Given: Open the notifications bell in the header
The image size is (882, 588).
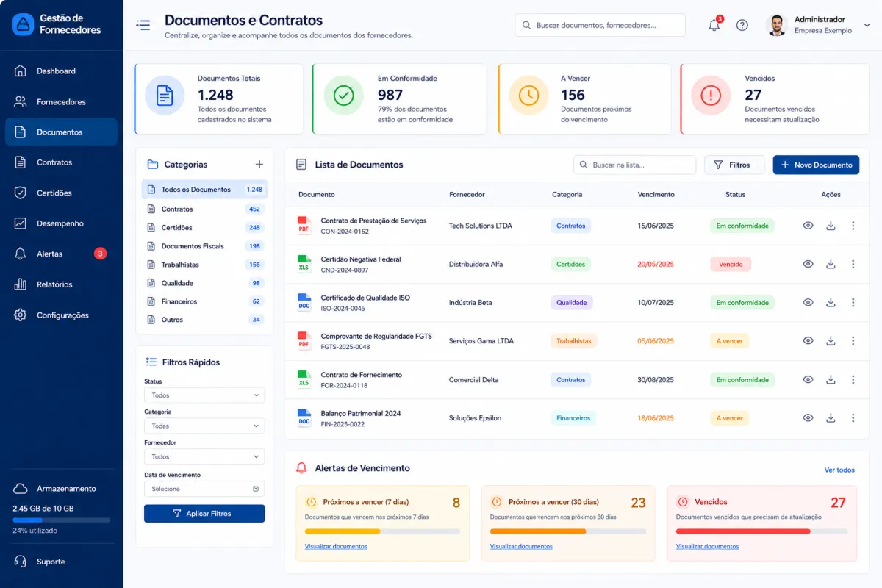Looking at the screenshot, I should tap(714, 25).
